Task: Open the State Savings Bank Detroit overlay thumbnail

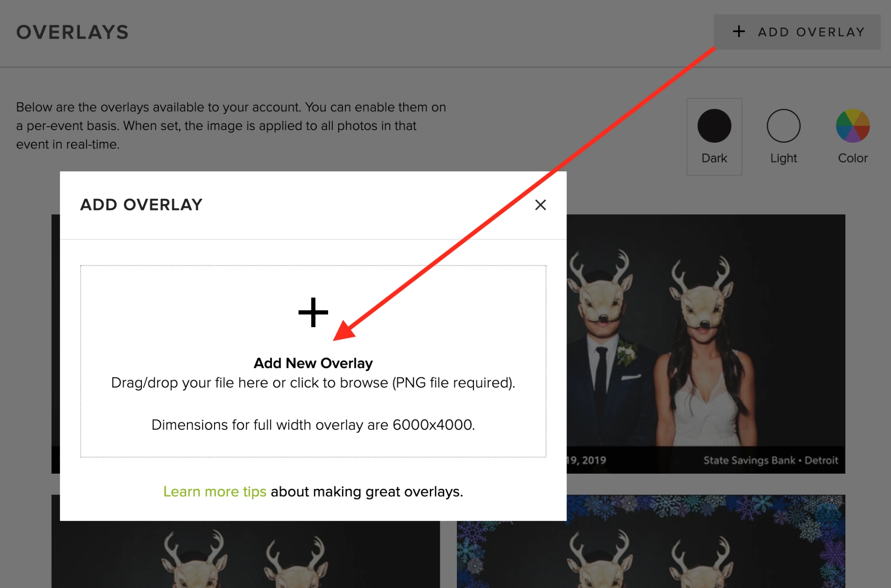Action: [706, 344]
